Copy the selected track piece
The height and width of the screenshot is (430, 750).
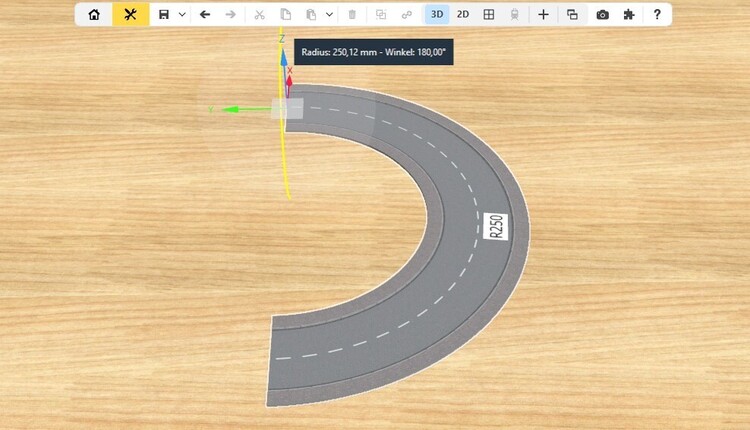point(285,15)
